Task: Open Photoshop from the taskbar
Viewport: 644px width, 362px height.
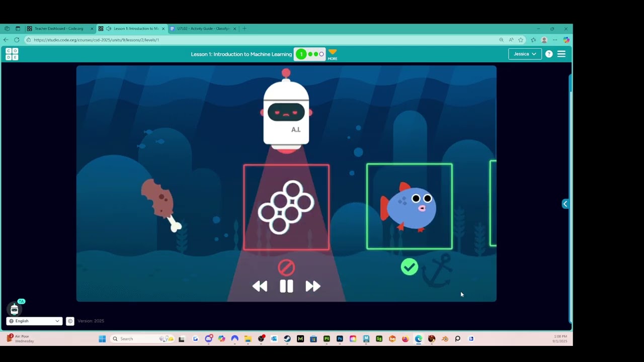Action: pyautogui.click(x=340, y=339)
